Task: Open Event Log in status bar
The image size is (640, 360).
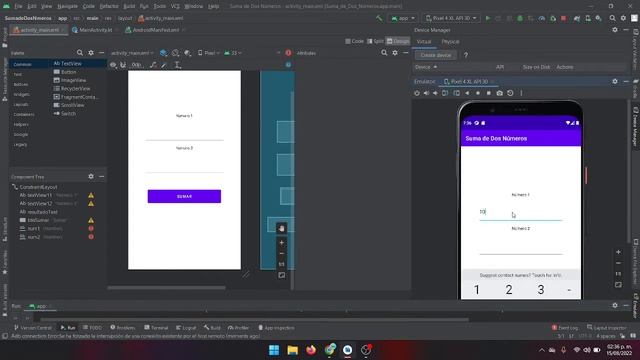Action: pyautogui.click(x=565, y=328)
